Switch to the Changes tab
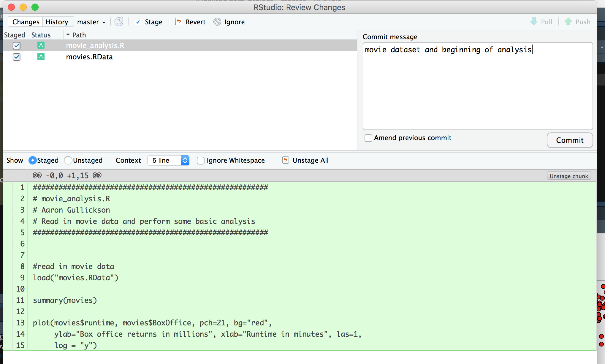This screenshot has height=364, width=605. (25, 22)
